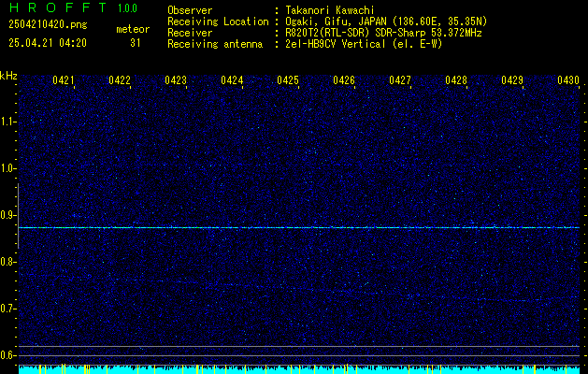Click the Receiving Location field label

(218, 22)
